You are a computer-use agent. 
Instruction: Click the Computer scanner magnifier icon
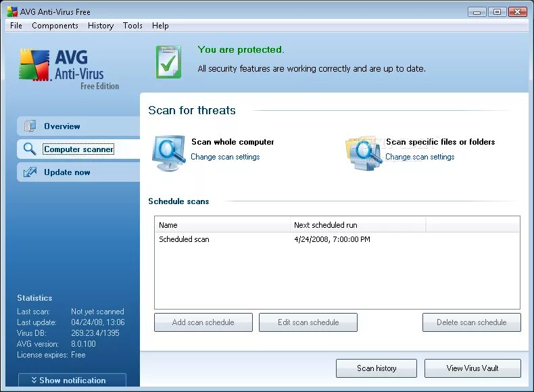pos(30,149)
